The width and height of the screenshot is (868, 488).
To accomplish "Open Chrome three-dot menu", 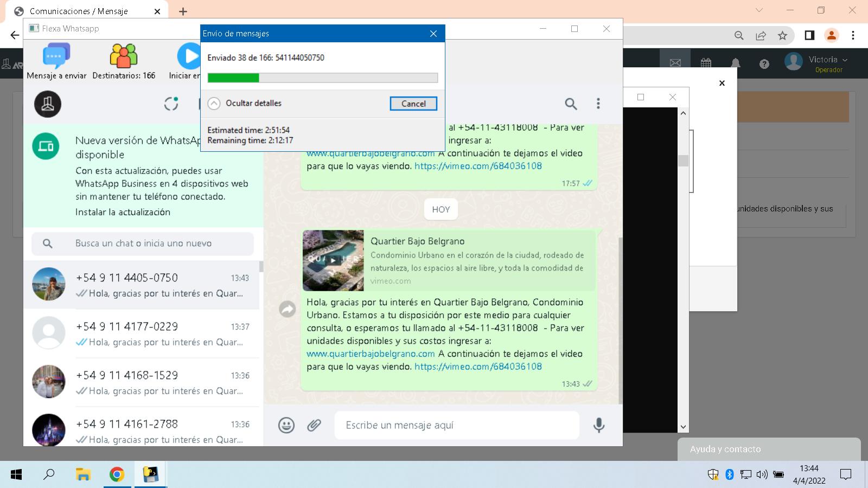I will [x=853, y=35].
